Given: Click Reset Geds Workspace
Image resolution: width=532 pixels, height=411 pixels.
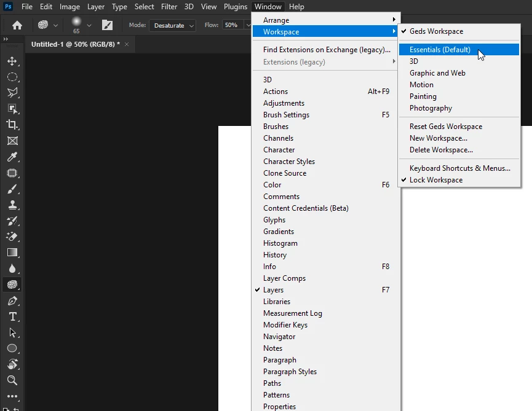Looking at the screenshot, I should [x=459, y=127].
